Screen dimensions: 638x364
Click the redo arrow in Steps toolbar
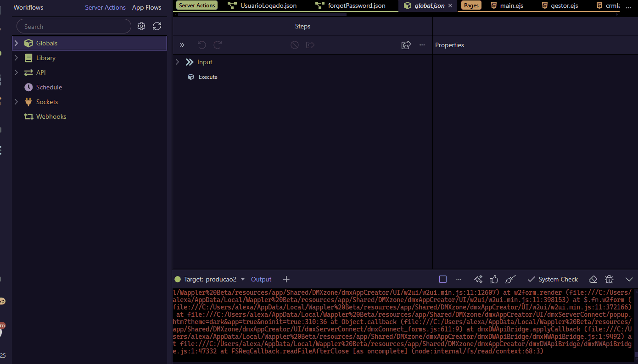[218, 45]
